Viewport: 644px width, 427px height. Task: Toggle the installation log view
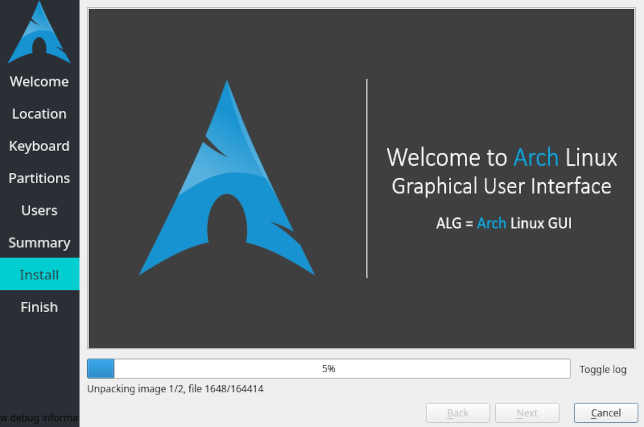coord(603,370)
